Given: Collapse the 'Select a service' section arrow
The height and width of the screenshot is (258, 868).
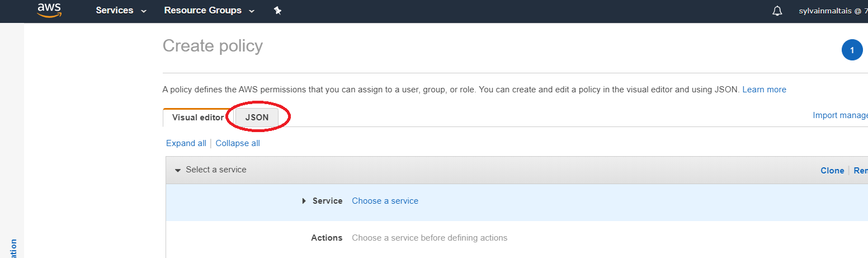Looking at the screenshot, I should pos(178,170).
